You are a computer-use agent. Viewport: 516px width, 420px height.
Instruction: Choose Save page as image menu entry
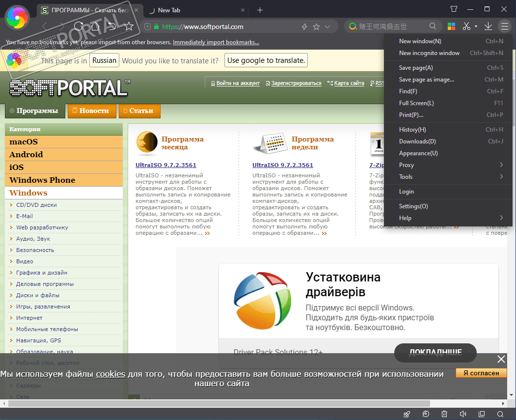pos(448,80)
